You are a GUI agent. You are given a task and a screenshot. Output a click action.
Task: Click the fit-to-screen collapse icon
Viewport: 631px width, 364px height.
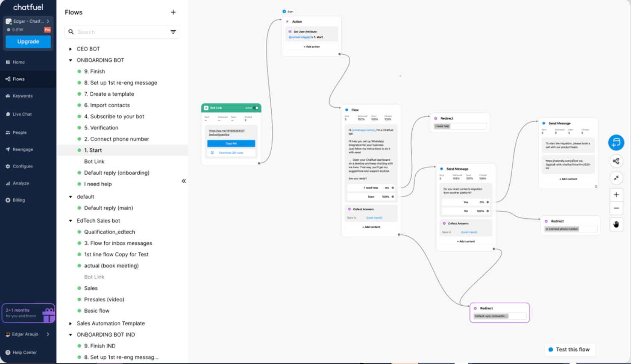(616, 178)
